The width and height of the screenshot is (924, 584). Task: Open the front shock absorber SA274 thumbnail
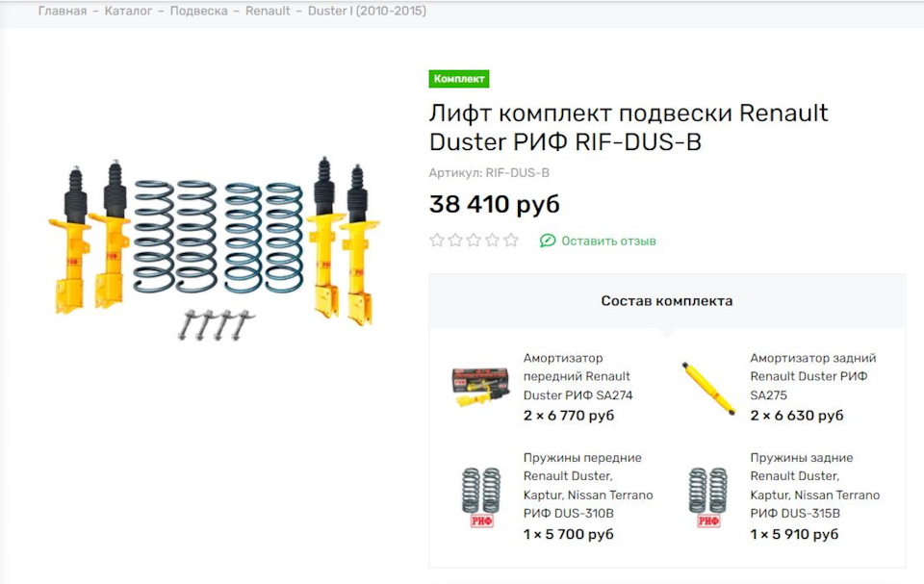[x=480, y=386]
